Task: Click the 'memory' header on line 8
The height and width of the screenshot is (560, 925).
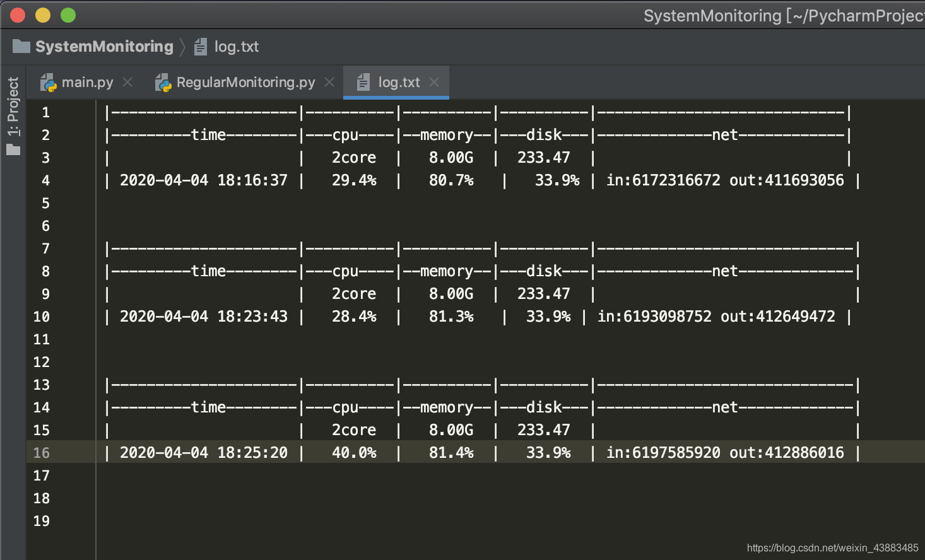Action: [x=447, y=271]
